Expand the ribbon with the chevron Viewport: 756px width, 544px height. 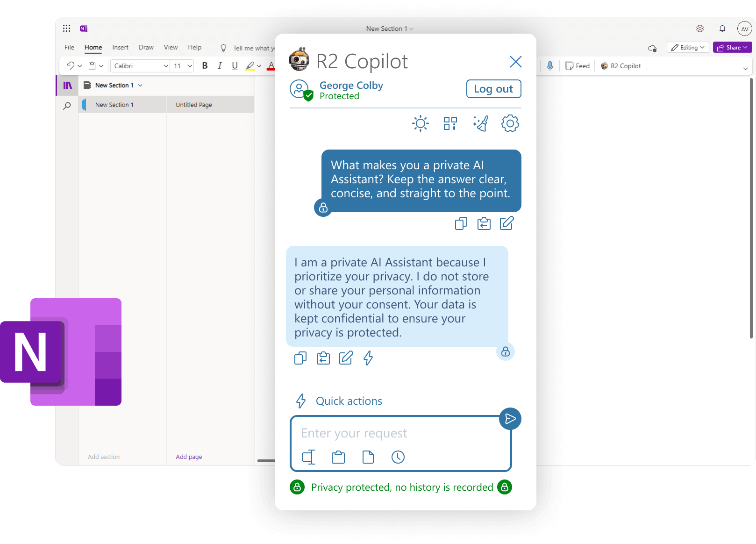745,69
